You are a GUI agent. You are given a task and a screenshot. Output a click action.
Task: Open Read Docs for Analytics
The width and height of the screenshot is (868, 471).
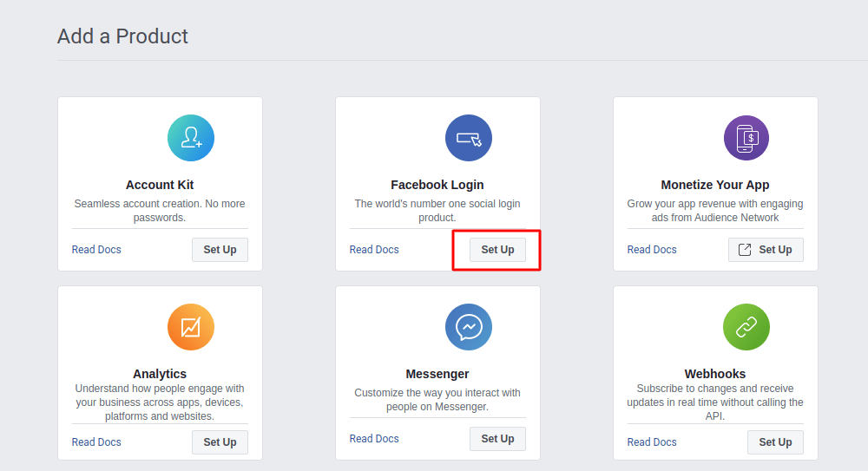pos(96,442)
